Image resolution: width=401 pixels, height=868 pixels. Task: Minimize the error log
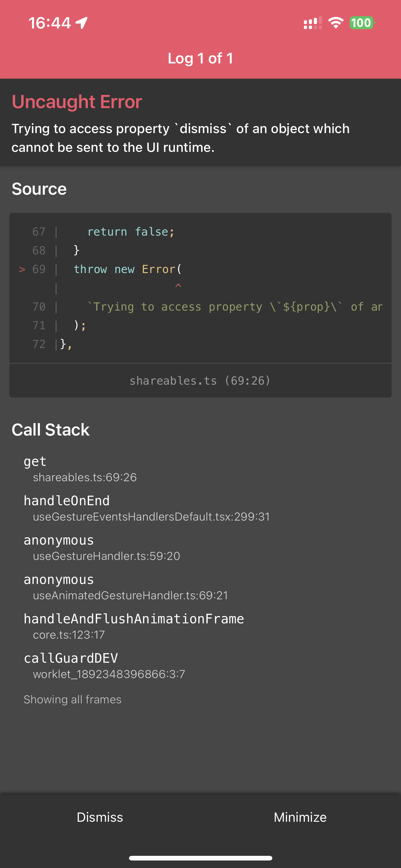coord(300,817)
